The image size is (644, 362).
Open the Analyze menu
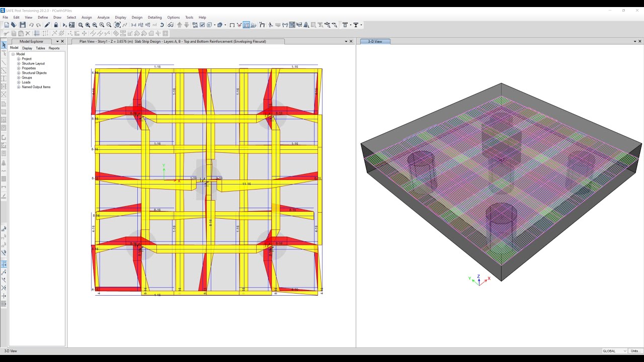(103, 17)
